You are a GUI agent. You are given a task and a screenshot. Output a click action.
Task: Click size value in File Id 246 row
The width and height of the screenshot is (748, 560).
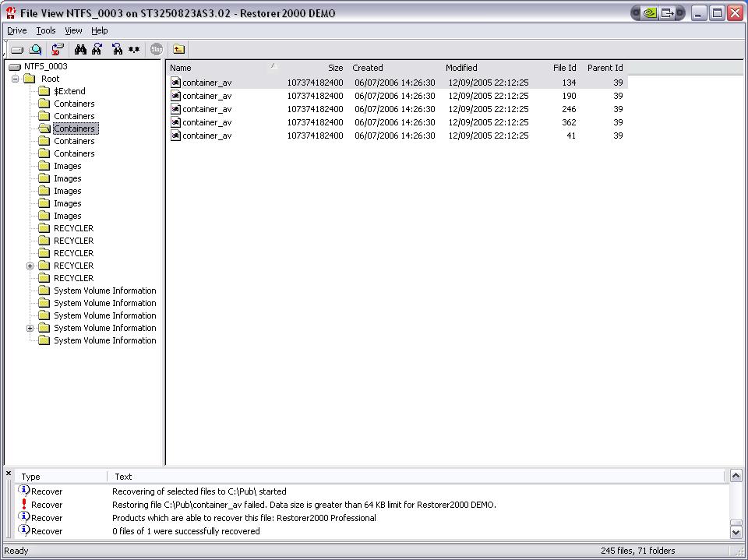pyautogui.click(x=315, y=109)
